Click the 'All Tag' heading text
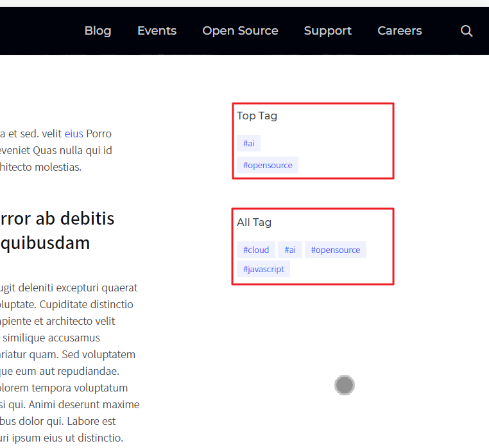This screenshot has width=489, height=448. tap(254, 223)
